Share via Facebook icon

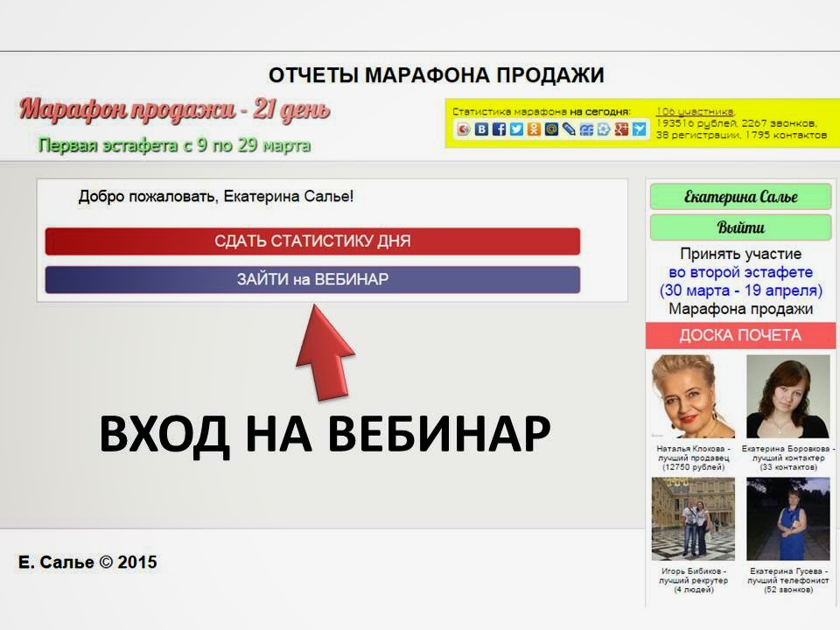pyautogui.click(x=499, y=129)
